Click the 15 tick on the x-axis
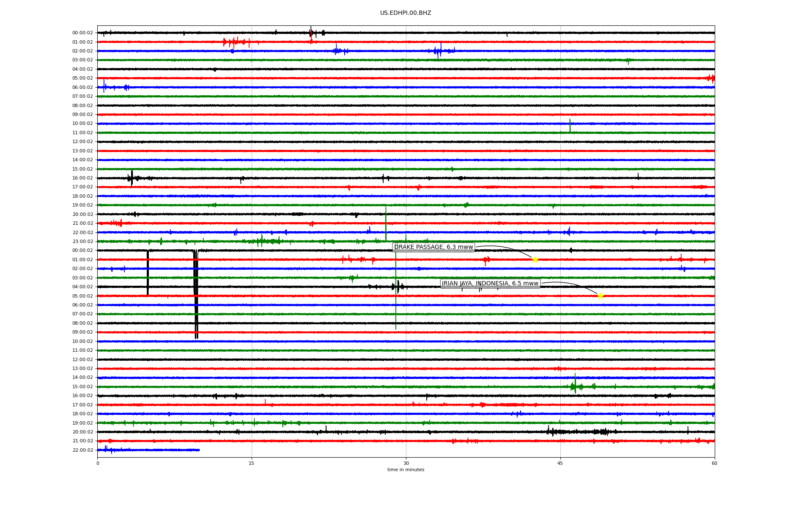 (x=252, y=463)
